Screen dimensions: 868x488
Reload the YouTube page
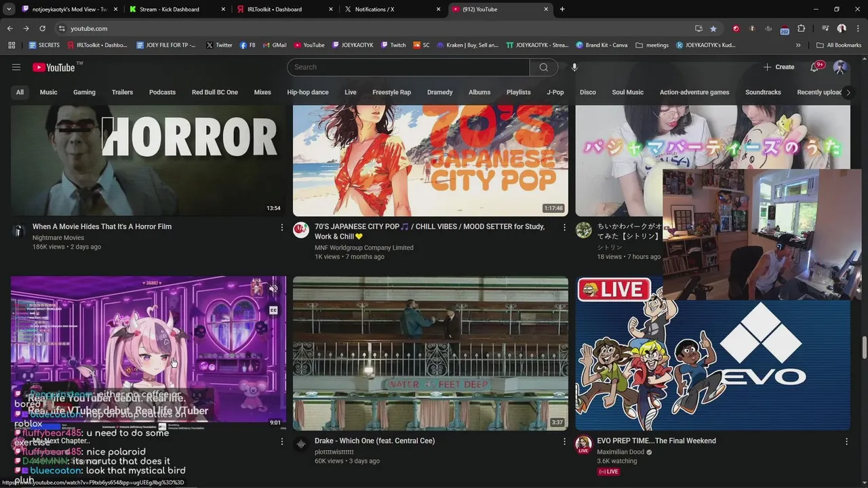pyautogui.click(x=42, y=28)
